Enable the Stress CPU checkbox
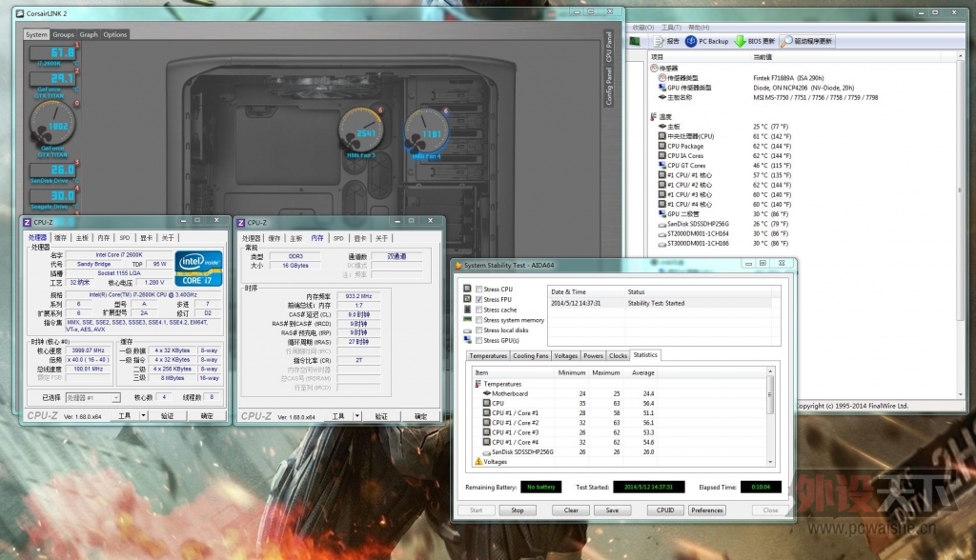The width and height of the screenshot is (976, 560). point(479,290)
